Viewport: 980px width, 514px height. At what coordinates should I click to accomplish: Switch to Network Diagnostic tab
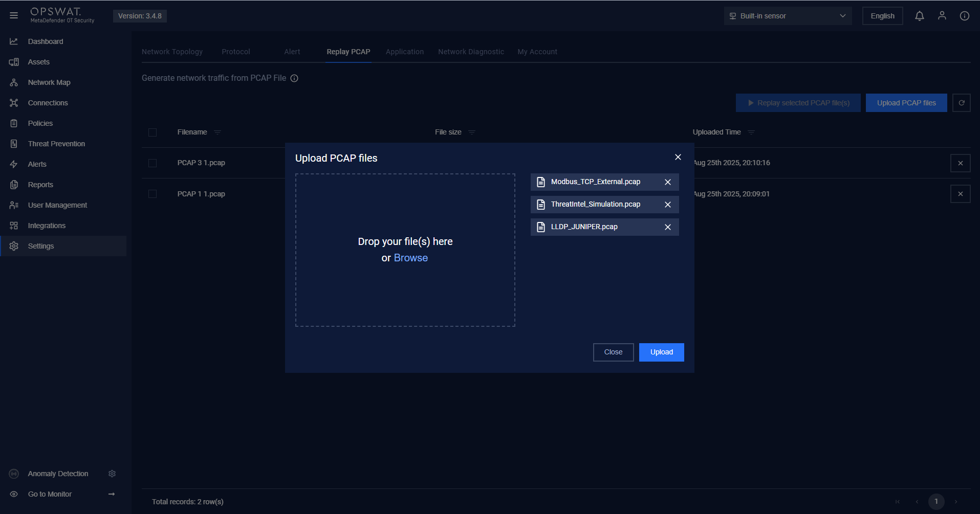coord(471,52)
